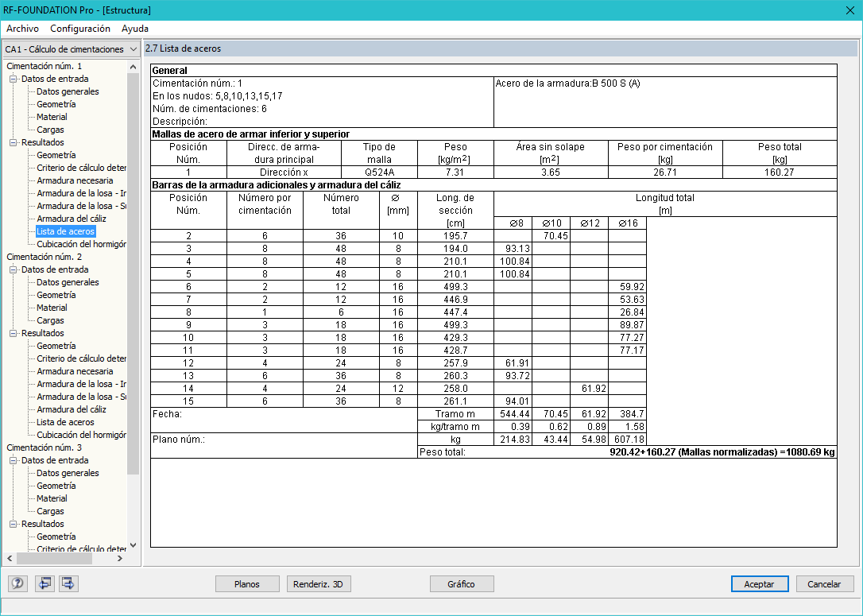Collapse Datos de entrada under Cimentación núm. 1
Image resolution: width=863 pixels, height=616 pixels.
click(x=14, y=79)
